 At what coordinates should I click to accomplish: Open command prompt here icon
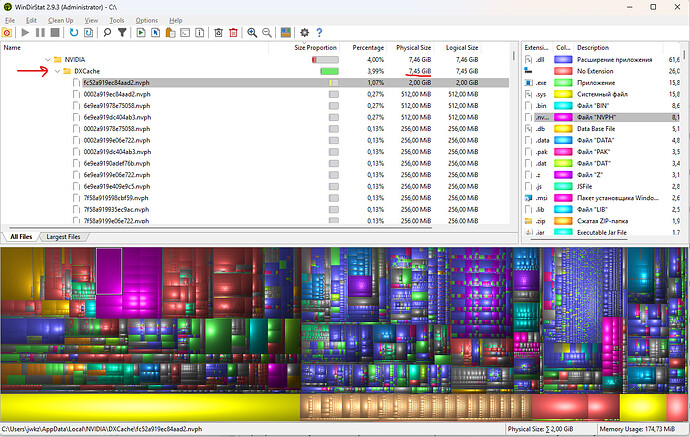185,33
